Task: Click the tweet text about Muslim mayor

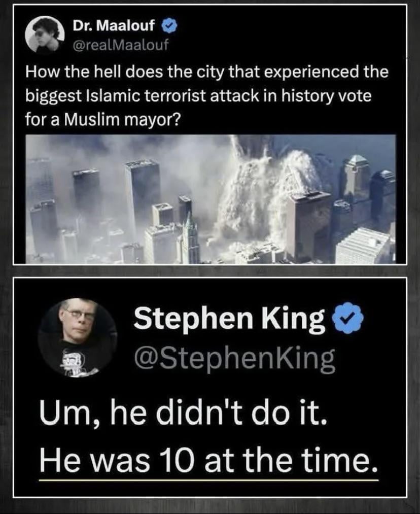Action: pos(207,96)
